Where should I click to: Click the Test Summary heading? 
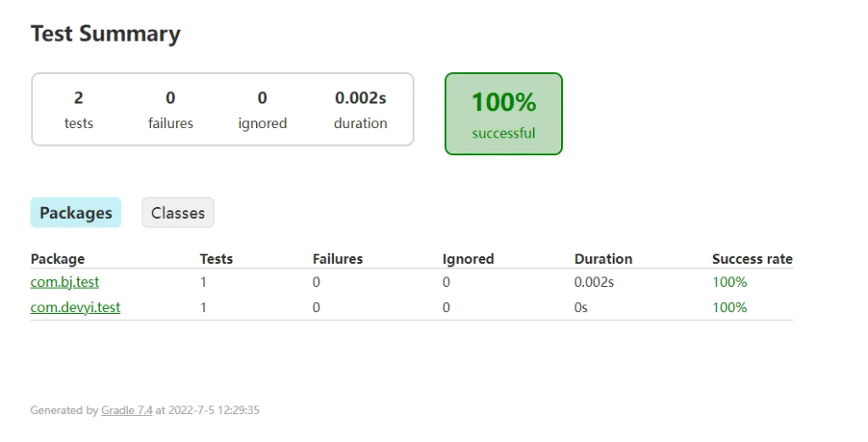pyautogui.click(x=105, y=34)
